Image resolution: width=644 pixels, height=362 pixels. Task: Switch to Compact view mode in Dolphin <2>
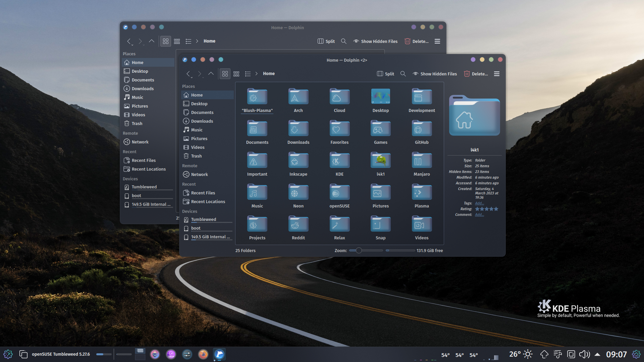236,74
